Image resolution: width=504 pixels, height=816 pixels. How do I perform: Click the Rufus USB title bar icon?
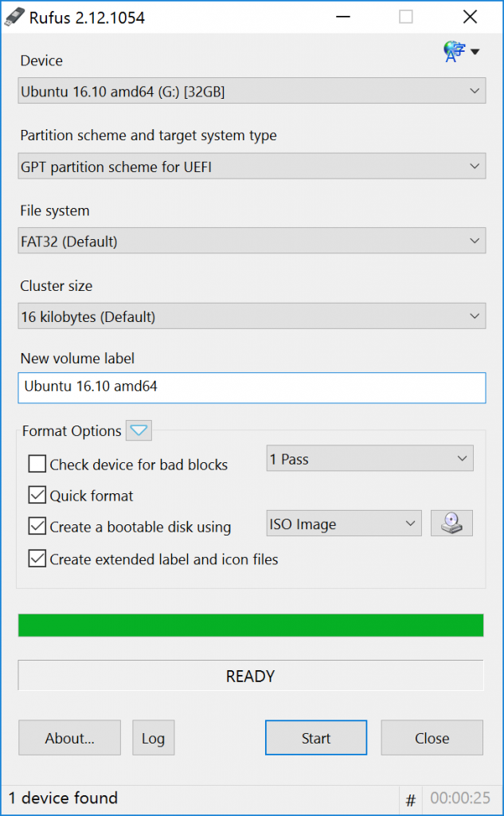[14, 18]
